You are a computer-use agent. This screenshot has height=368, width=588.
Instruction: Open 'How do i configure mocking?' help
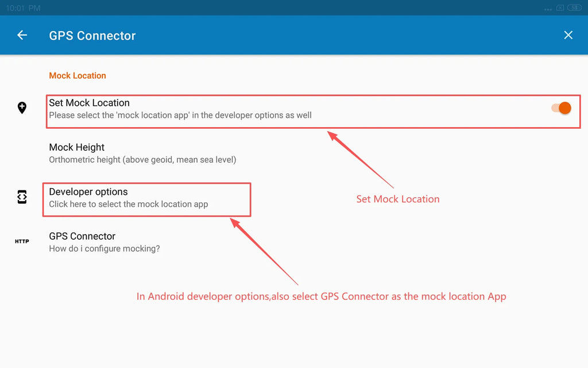pyautogui.click(x=294, y=242)
